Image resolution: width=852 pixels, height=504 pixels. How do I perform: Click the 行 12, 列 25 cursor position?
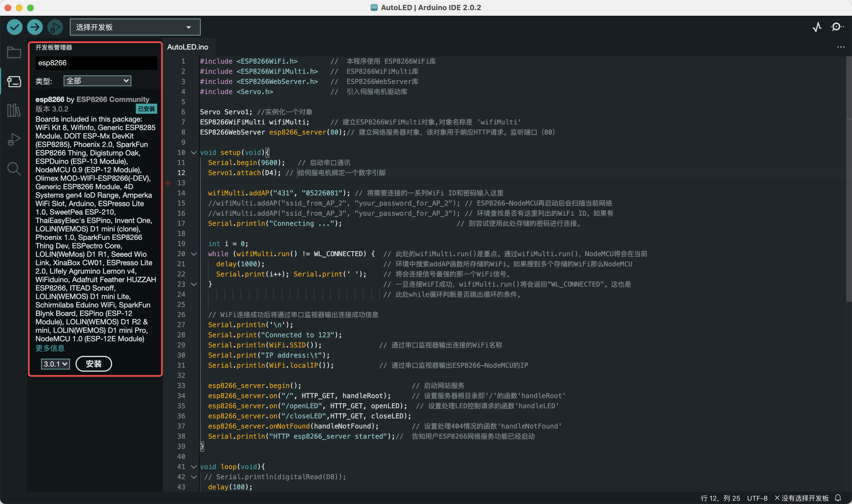pos(720,498)
